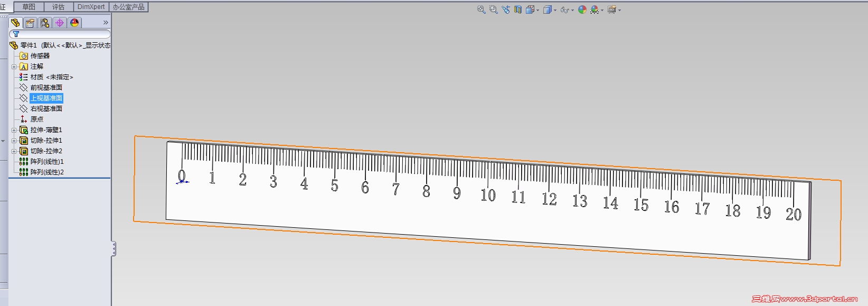Viewport: 868px width, 306px height.
Task: Switch to the DimXpert tab
Action: tap(91, 7)
